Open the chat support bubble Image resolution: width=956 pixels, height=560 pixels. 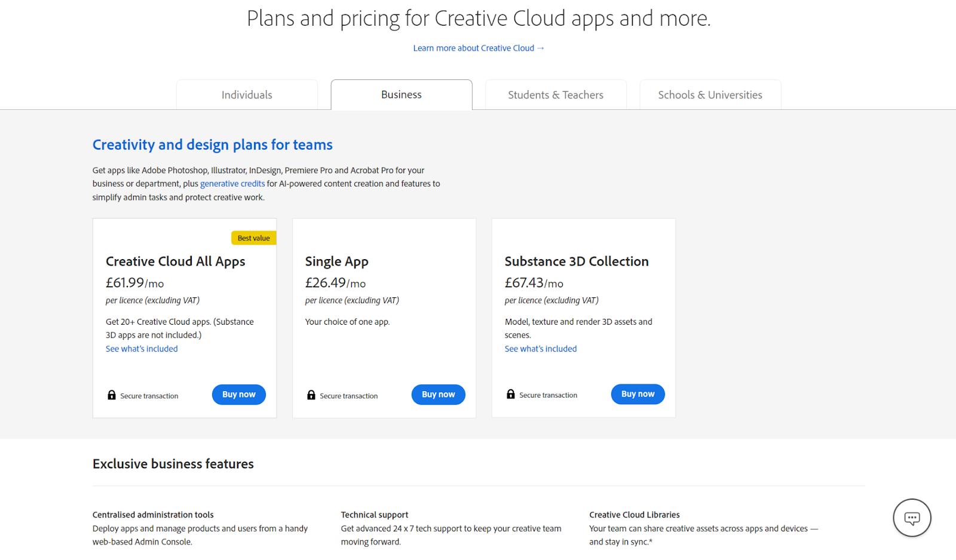912,518
